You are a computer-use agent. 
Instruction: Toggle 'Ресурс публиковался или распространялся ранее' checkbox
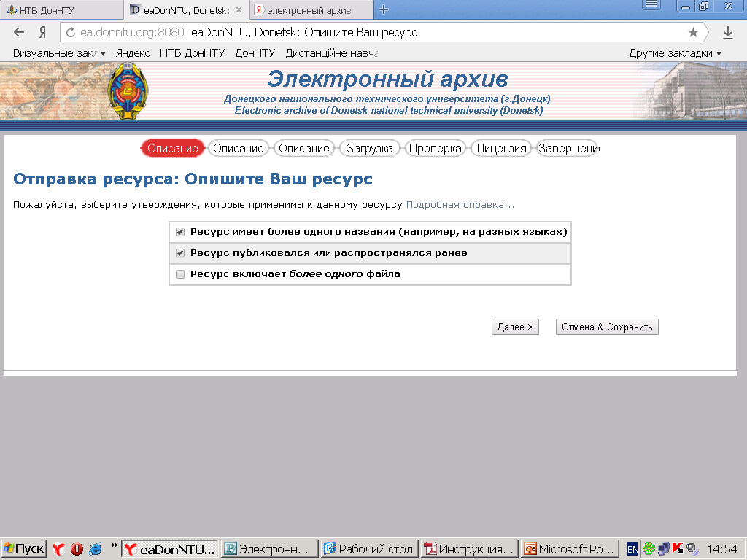[x=180, y=253]
